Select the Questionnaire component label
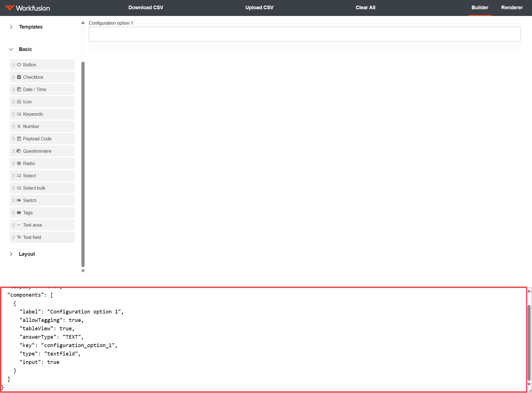 [x=37, y=151]
